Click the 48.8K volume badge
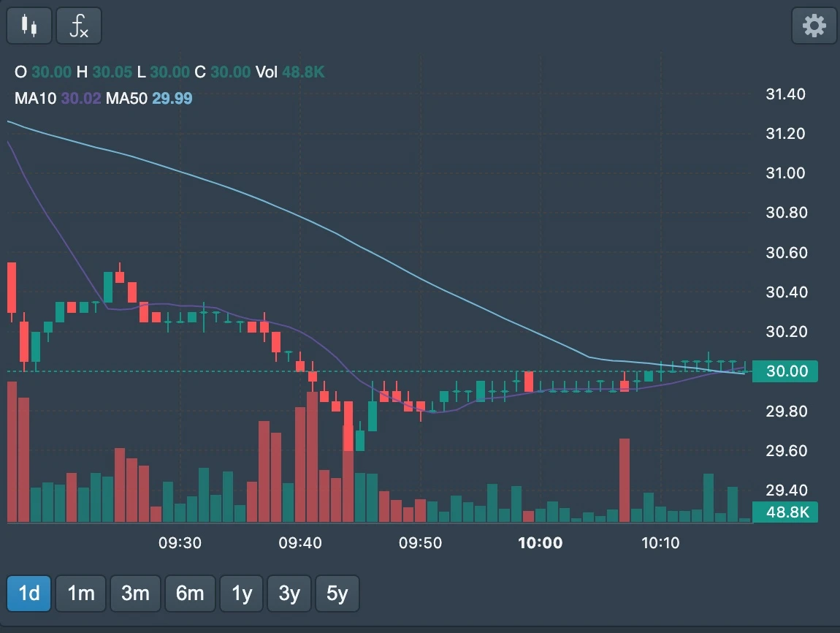 (x=784, y=512)
